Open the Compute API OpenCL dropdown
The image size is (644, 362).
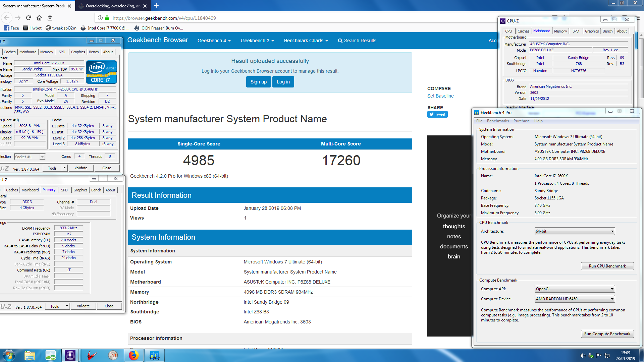click(575, 289)
